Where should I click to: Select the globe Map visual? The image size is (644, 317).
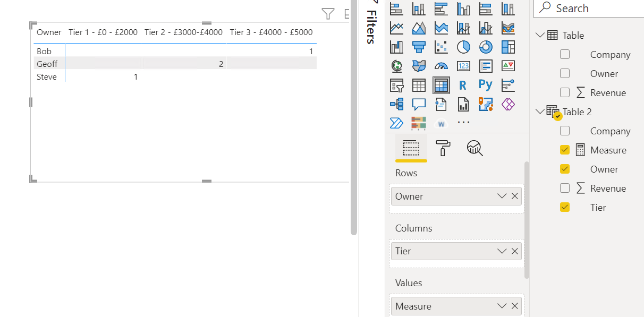pos(396,66)
